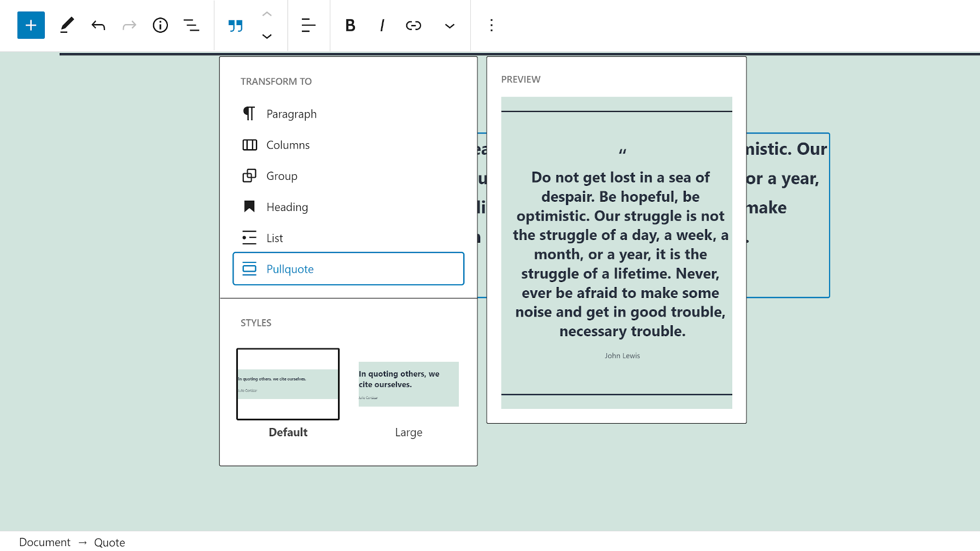
Task: Transform the block to Paragraph
Action: (x=291, y=114)
